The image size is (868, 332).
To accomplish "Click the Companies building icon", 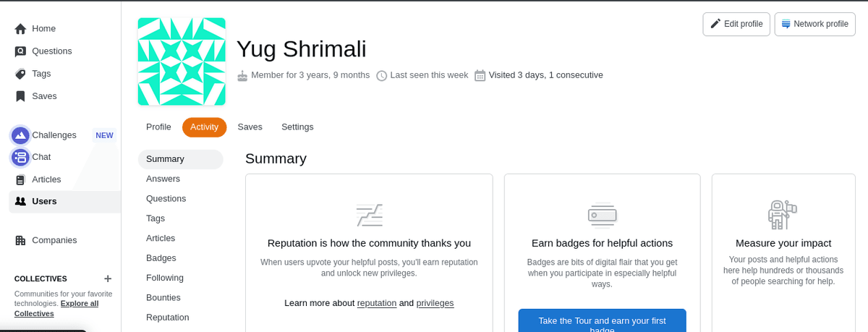I will click(x=20, y=240).
